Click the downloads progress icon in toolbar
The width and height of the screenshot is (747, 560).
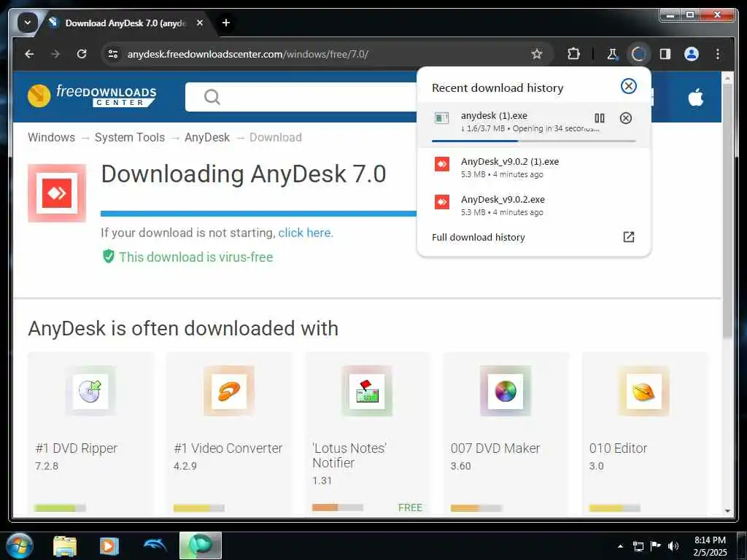click(638, 54)
